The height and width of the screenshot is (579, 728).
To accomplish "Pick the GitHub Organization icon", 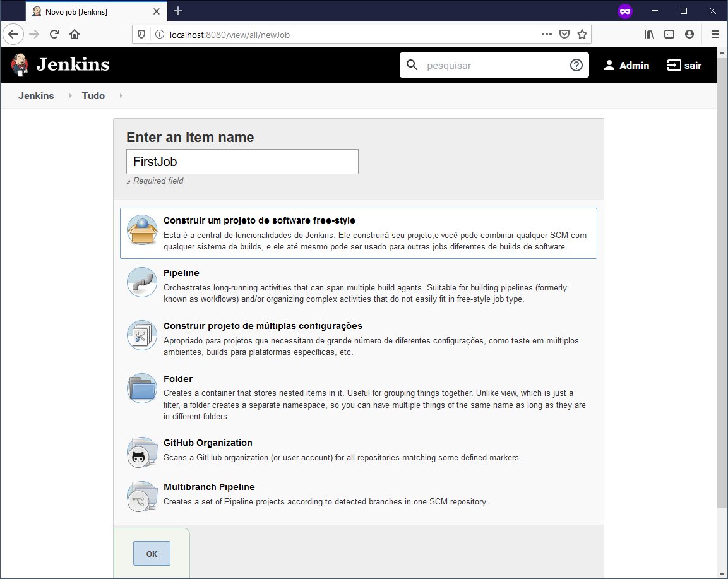I will point(142,452).
